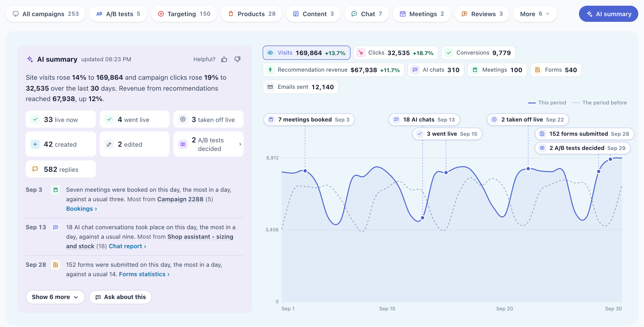The height and width of the screenshot is (327, 644).
Task: Toggle the Conversions 9,779 metric chip
Action: [x=478, y=53]
